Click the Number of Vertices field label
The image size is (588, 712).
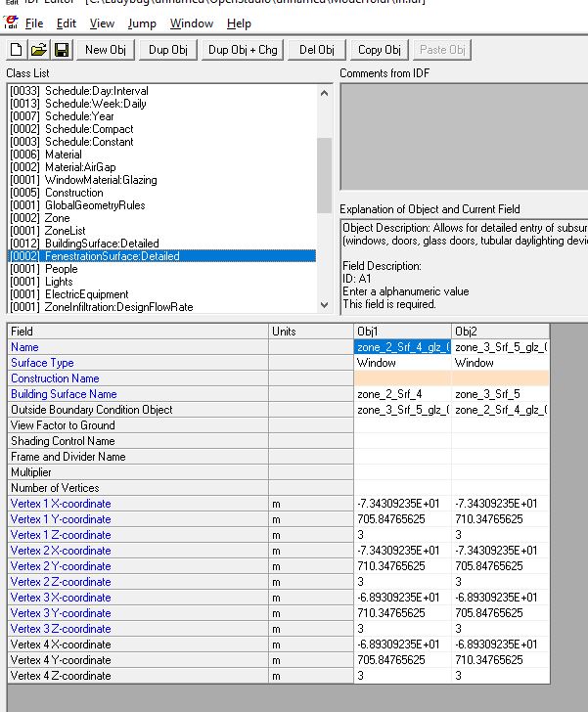[55, 488]
